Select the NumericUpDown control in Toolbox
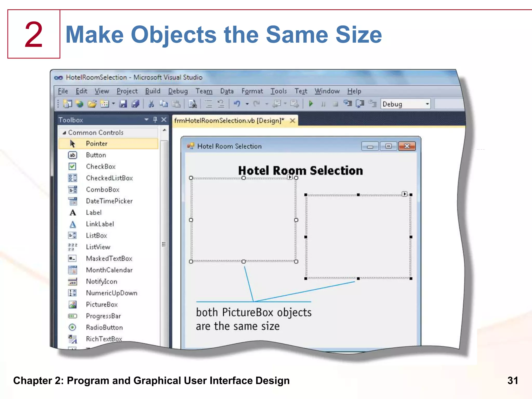This screenshot has width=532, height=399. click(x=109, y=293)
